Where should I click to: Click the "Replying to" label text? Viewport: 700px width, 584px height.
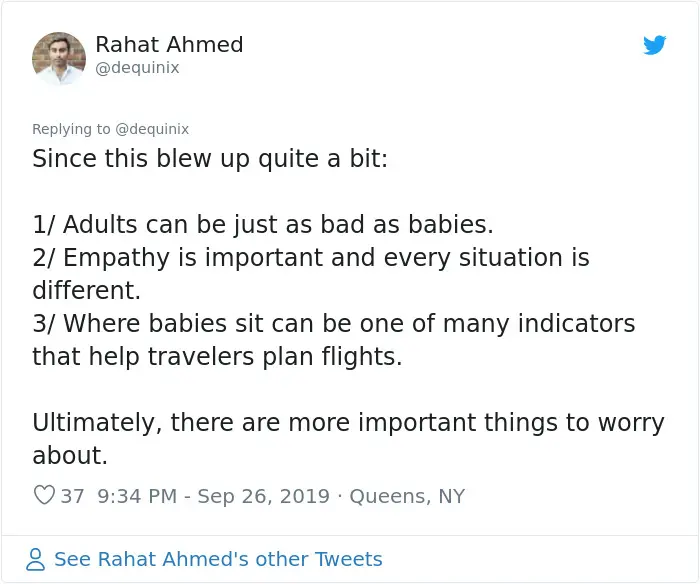click(x=71, y=129)
